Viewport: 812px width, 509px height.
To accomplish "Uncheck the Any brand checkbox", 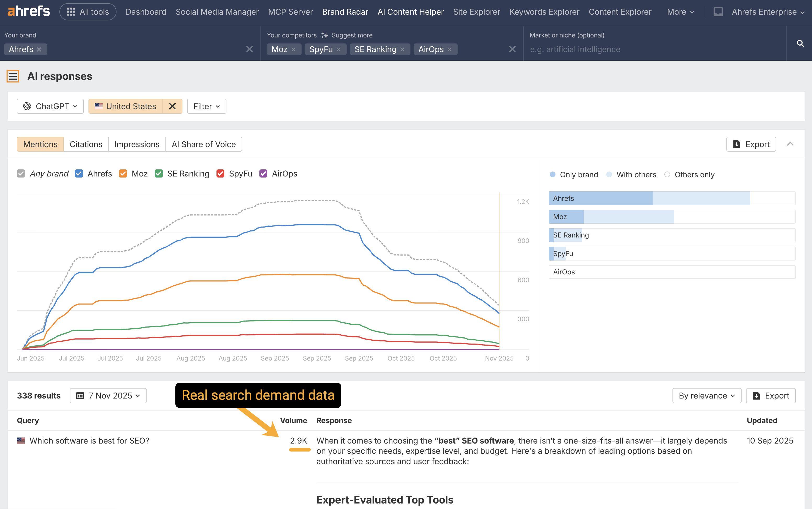I will pyautogui.click(x=21, y=173).
